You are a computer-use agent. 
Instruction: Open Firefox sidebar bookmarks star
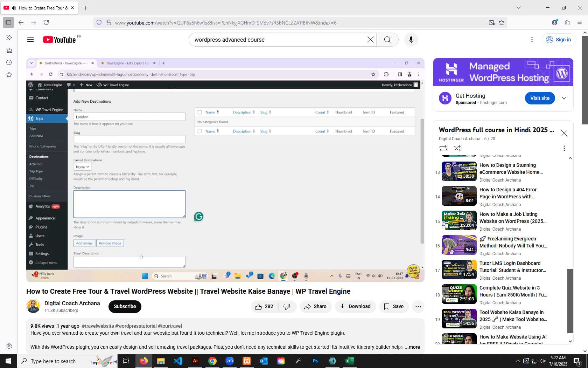coord(9,75)
